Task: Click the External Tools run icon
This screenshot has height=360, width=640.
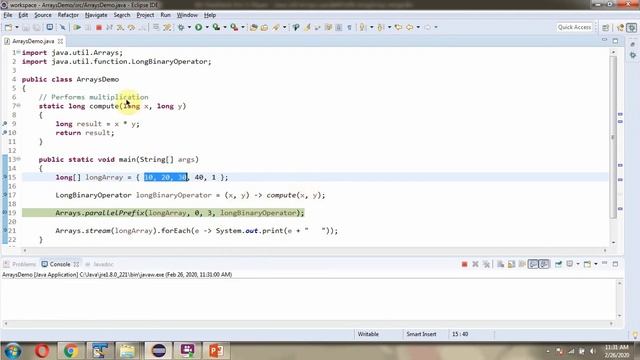Action: 234,27
